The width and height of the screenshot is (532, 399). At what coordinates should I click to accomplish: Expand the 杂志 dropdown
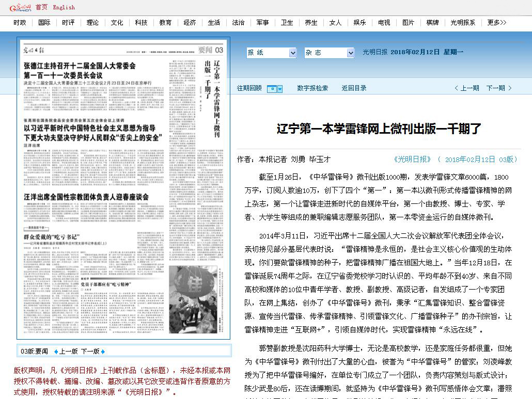(329, 53)
